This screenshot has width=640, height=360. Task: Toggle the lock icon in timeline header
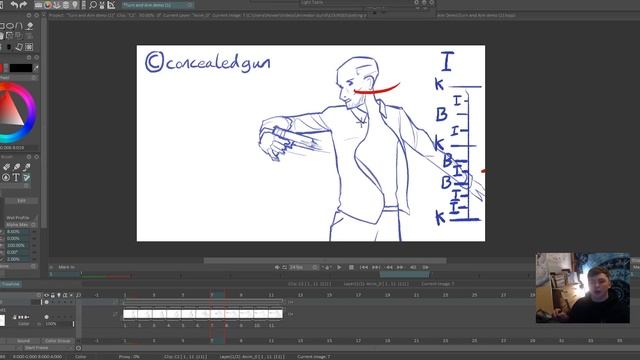(x=53, y=295)
